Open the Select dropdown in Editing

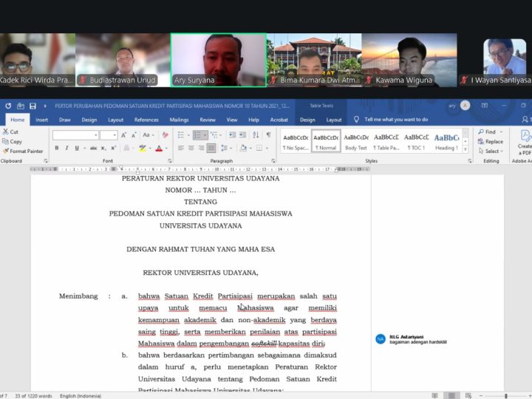491,151
